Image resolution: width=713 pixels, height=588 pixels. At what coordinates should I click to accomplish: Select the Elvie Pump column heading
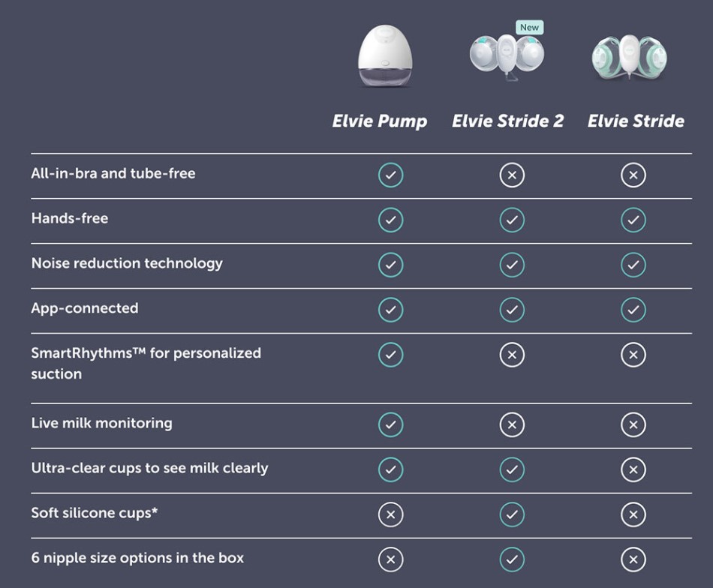pyautogui.click(x=380, y=121)
